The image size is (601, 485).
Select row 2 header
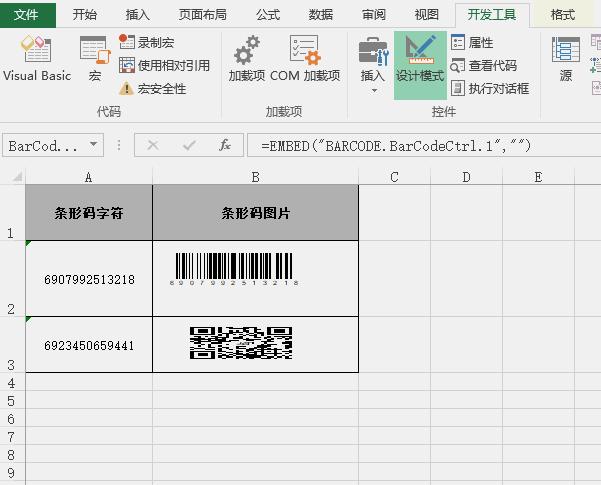(x=12, y=278)
